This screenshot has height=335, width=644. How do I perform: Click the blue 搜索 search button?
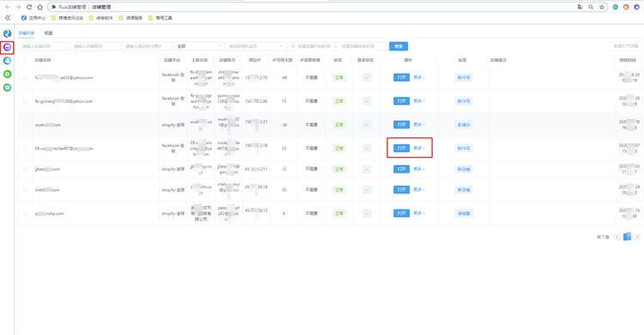[398, 46]
